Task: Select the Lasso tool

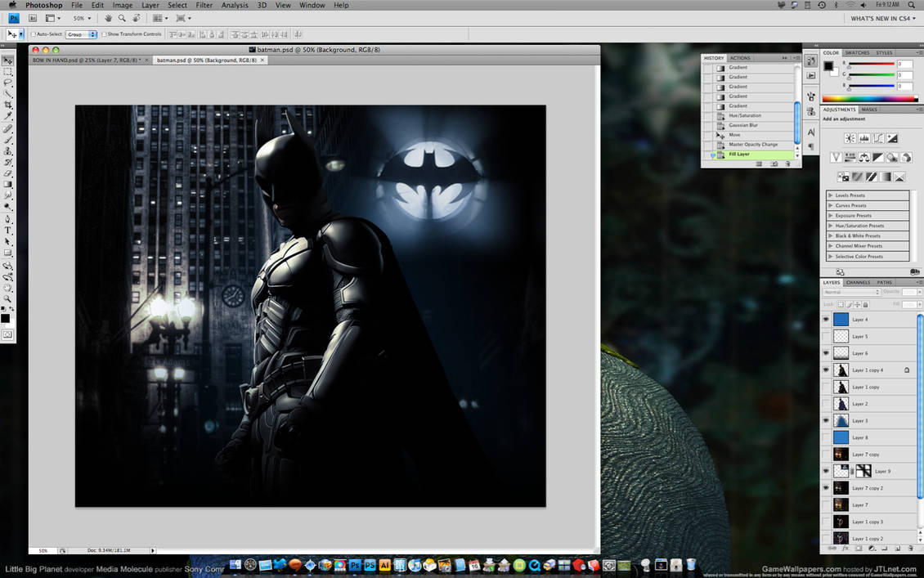Action: click(7, 83)
